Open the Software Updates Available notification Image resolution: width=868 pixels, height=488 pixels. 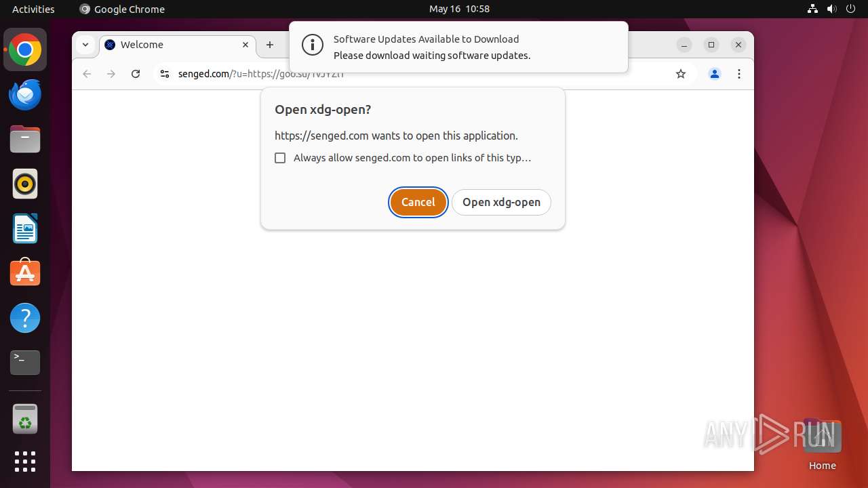[x=458, y=47]
